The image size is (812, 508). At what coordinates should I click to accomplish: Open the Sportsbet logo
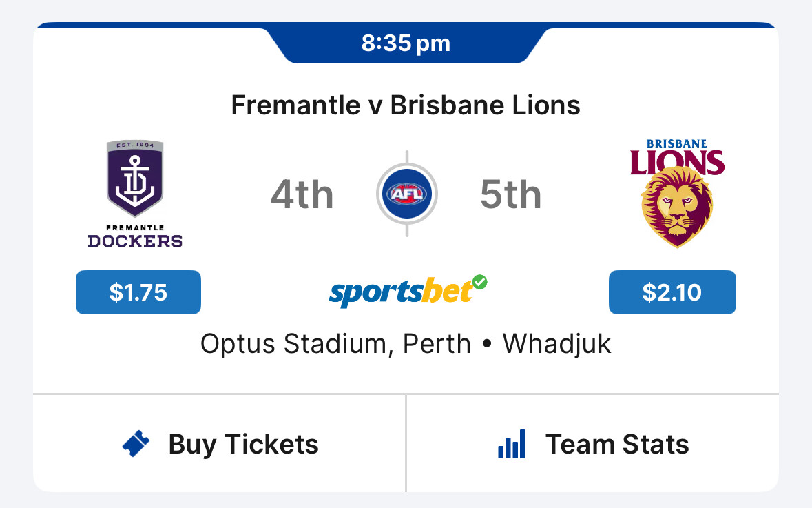401,292
